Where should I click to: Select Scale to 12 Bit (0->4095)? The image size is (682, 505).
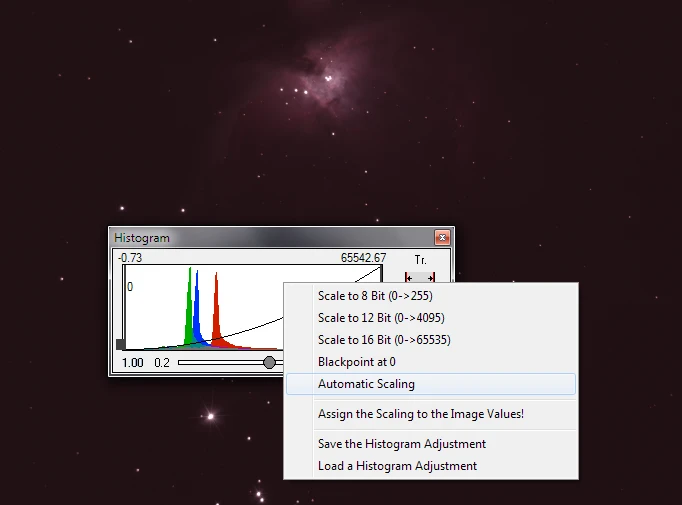[380, 318]
